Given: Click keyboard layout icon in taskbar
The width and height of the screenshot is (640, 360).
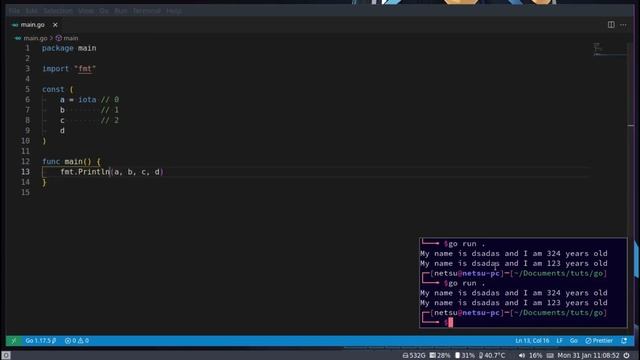Looking at the screenshot, I should coord(550,356).
